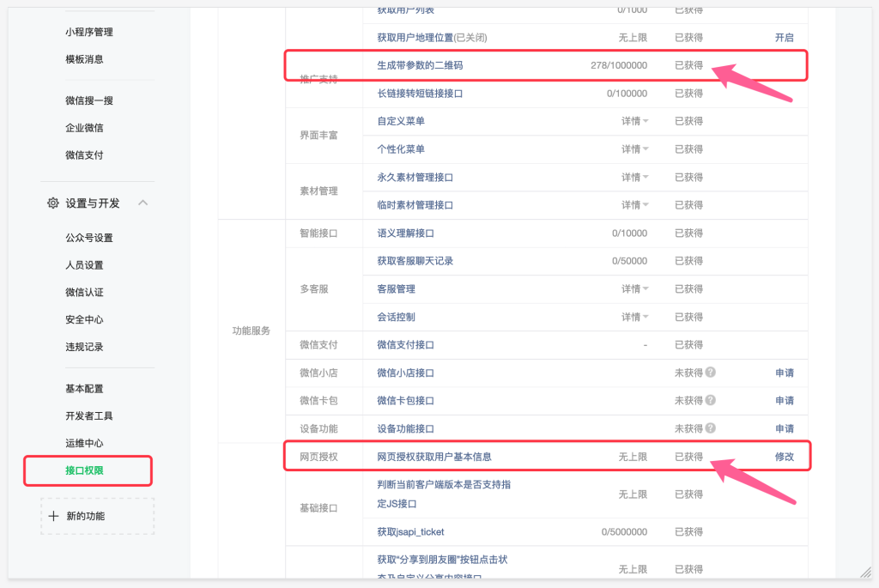The image size is (879, 588).
Task: Open 临时素材管理接口 link
Action: [x=415, y=205]
